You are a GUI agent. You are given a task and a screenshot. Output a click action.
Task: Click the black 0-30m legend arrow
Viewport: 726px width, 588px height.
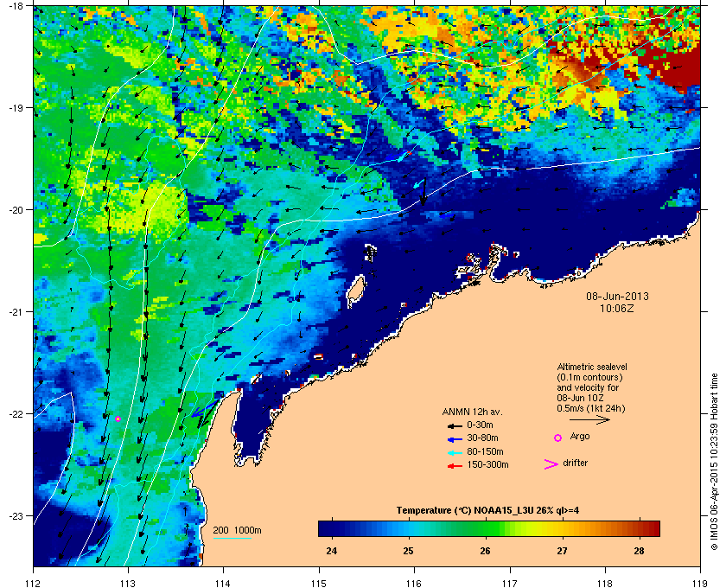pyautogui.click(x=455, y=425)
